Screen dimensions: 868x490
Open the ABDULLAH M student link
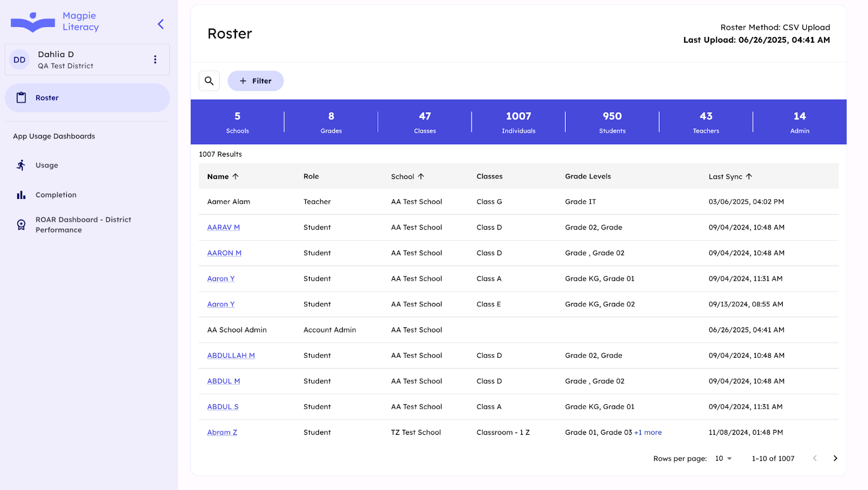231,356
